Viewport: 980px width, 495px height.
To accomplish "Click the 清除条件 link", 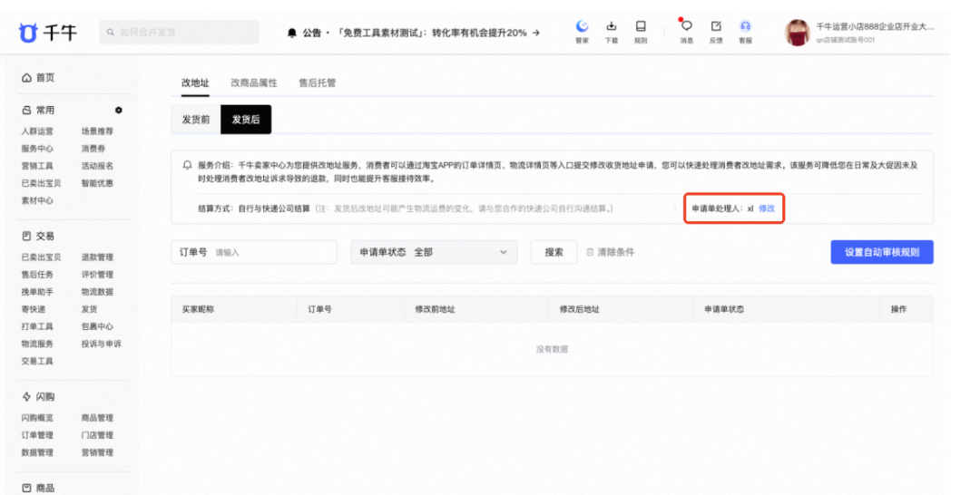I will 615,252.
